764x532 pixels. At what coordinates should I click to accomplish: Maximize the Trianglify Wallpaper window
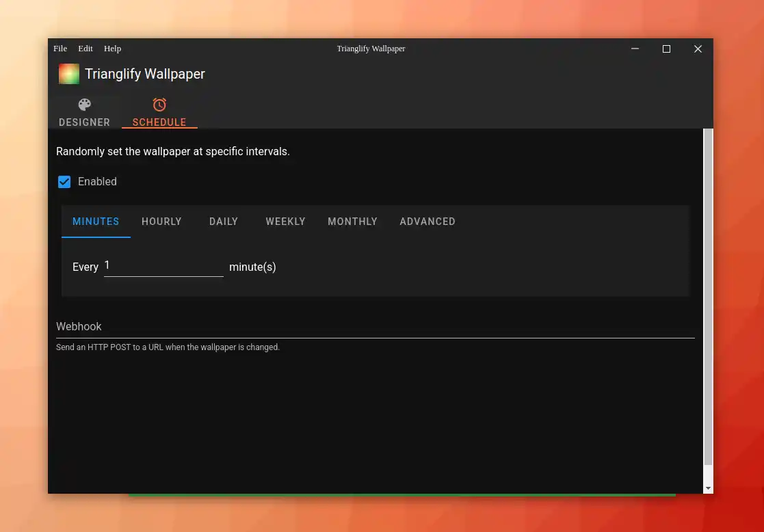(x=667, y=49)
